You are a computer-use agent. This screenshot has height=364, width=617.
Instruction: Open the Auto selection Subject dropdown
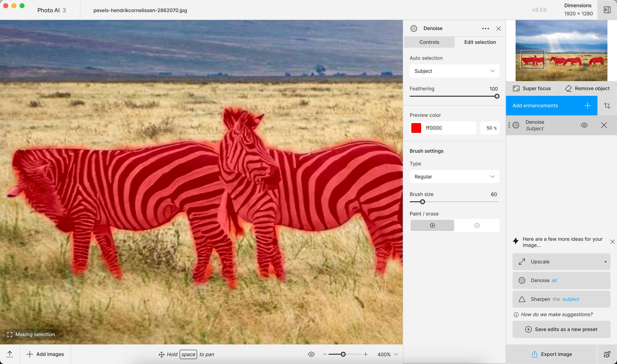(454, 71)
